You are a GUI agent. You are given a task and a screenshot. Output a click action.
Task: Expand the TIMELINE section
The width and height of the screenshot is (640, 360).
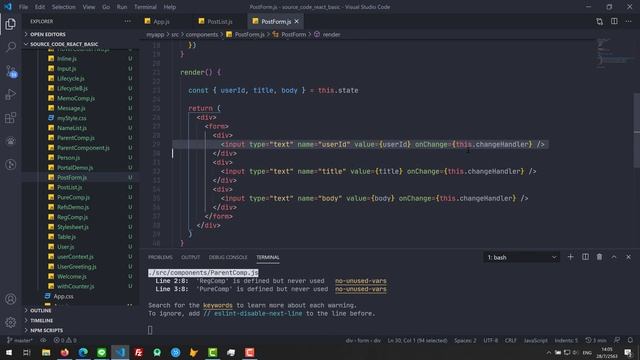pyautogui.click(x=81, y=320)
